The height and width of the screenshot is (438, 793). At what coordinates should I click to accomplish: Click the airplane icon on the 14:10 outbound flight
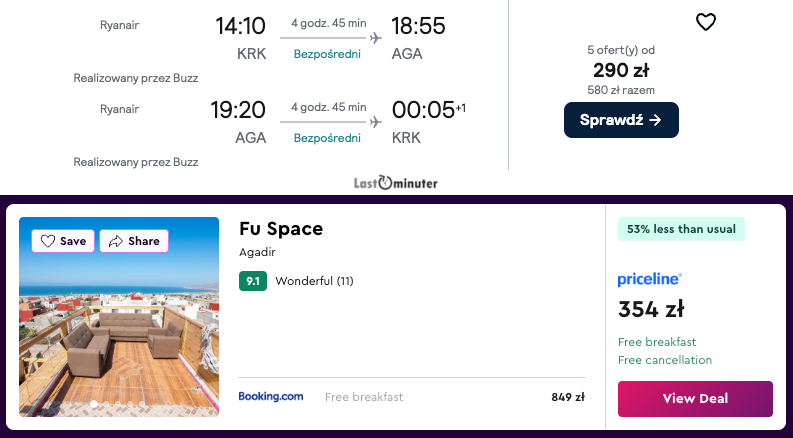376,38
